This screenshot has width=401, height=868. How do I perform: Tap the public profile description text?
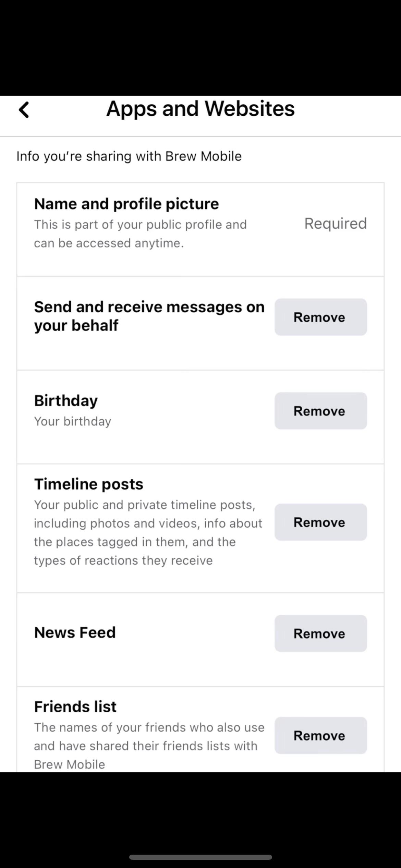click(x=140, y=234)
